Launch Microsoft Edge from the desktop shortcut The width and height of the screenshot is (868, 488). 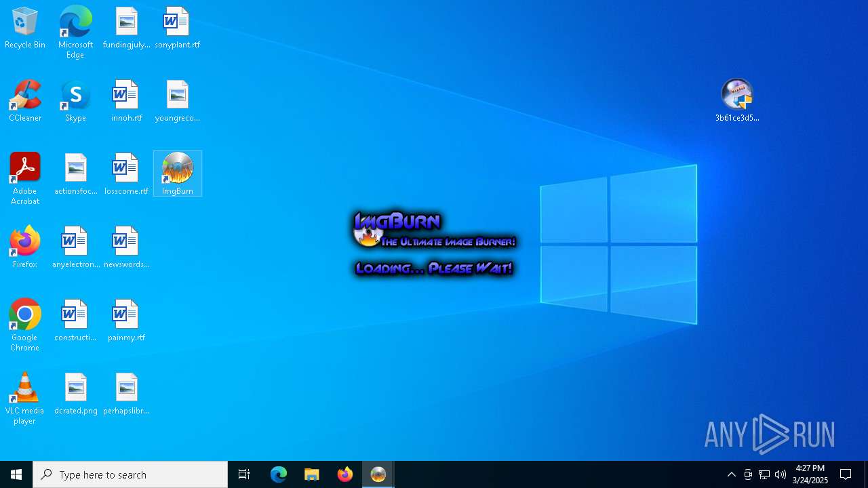(x=75, y=33)
